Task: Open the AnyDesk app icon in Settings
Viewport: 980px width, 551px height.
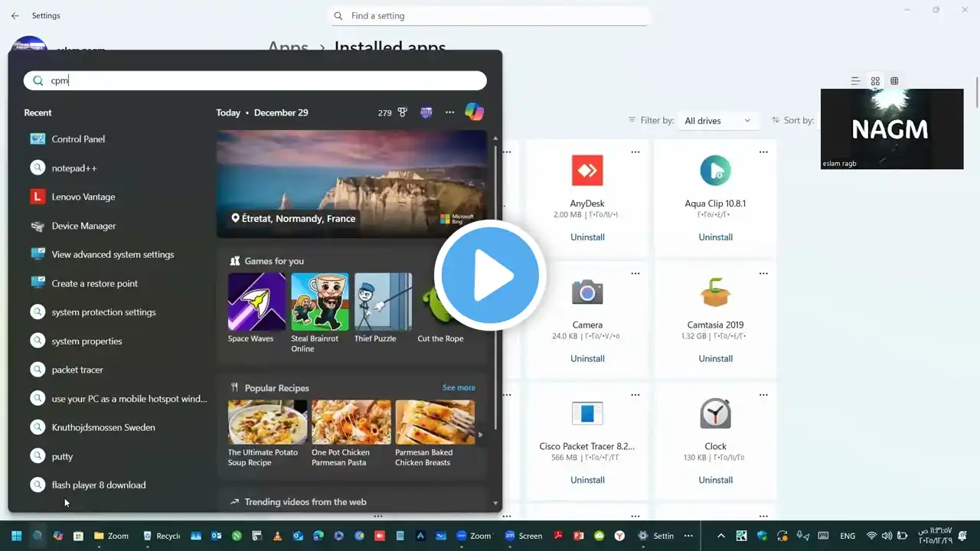Action: (587, 171)
